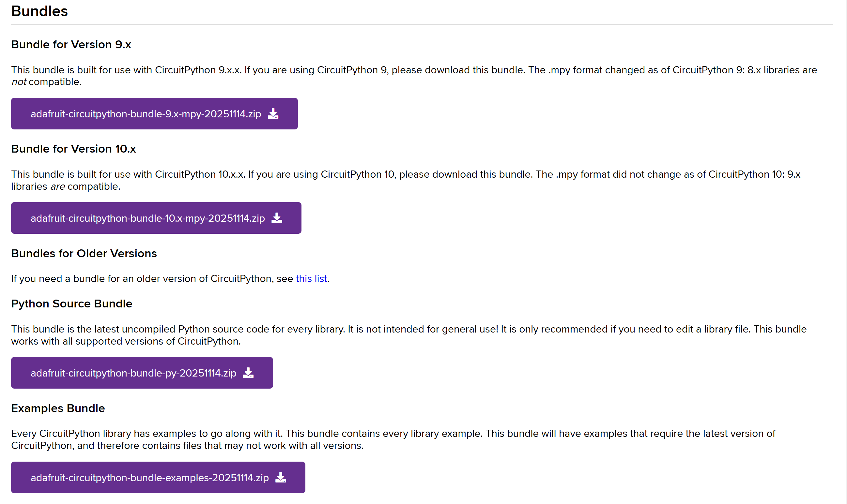
Task: Click italic word "not" in 9.x description
Action: (x=19, y=82)
